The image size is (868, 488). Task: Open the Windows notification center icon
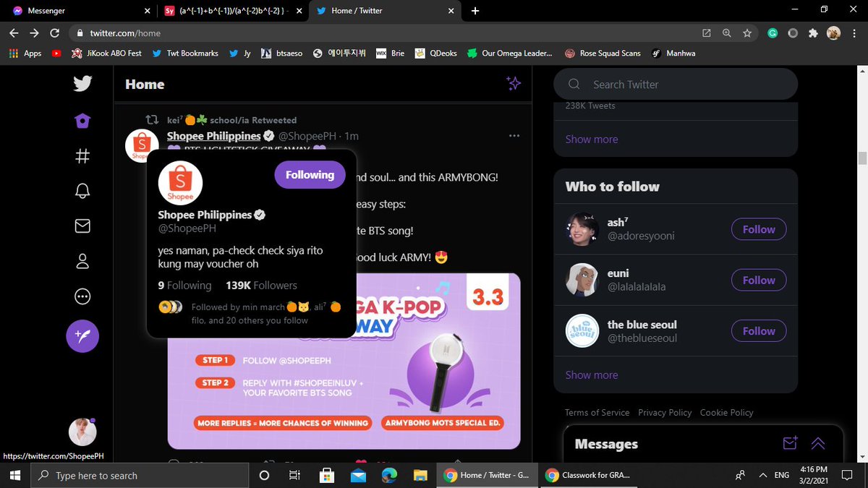coord(846,475)
